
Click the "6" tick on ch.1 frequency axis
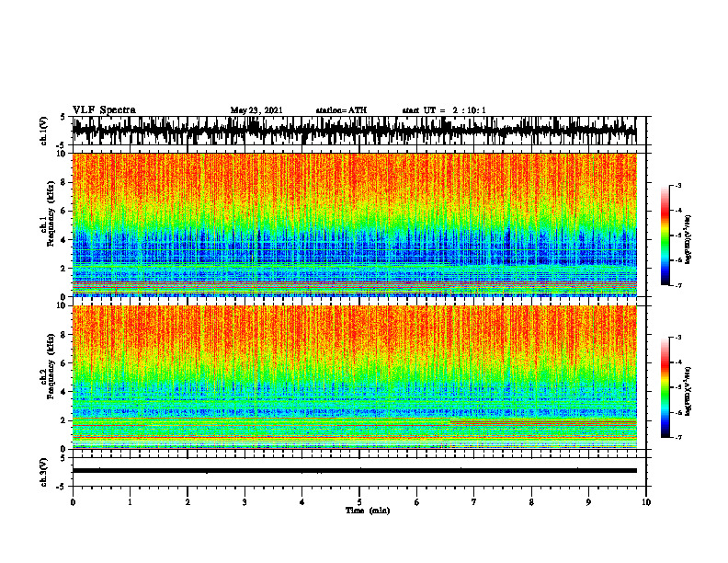pos(64,211)
